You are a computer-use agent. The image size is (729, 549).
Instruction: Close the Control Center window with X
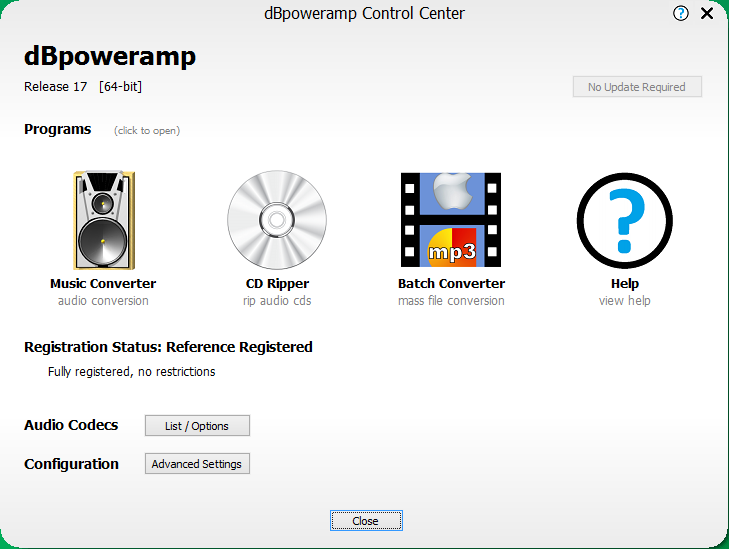tap(707, 13)
